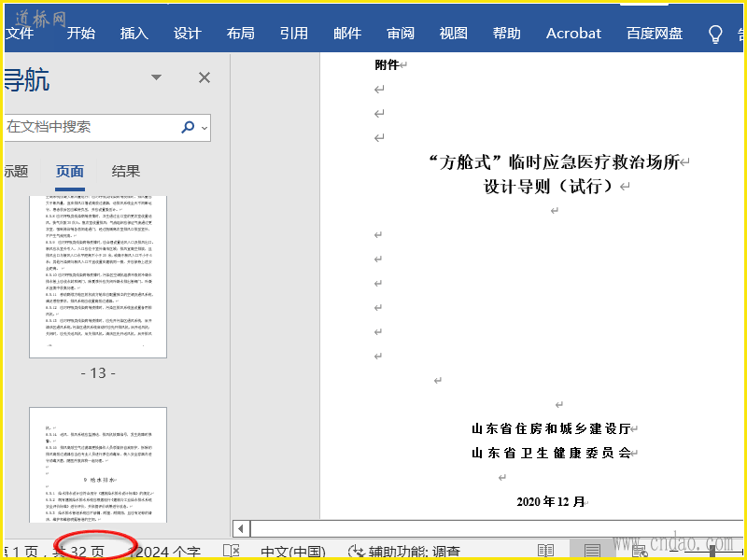Select the 页面 tab in navigation pane
This screenshot has width=747, height=560.
[69, 171]
